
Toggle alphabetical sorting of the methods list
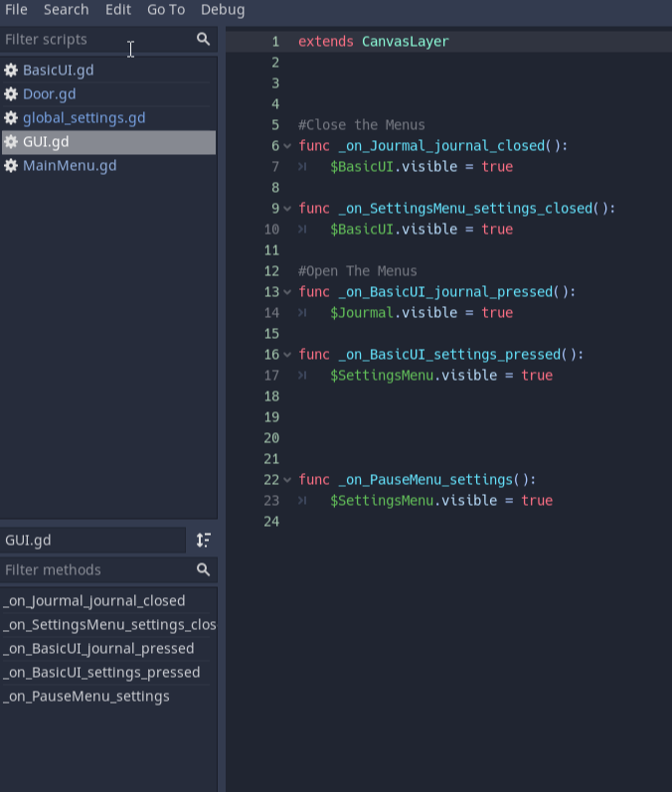point(203,540)
